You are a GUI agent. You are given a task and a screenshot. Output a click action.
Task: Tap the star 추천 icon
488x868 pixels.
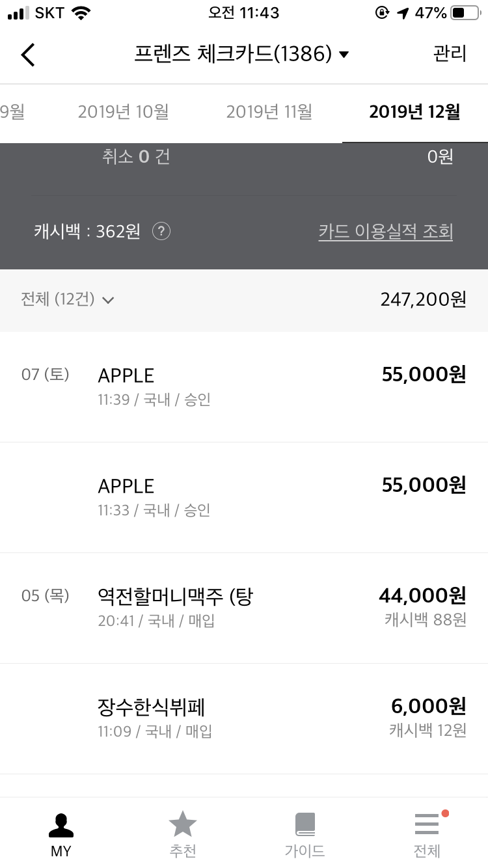click(x=183, y=825)
